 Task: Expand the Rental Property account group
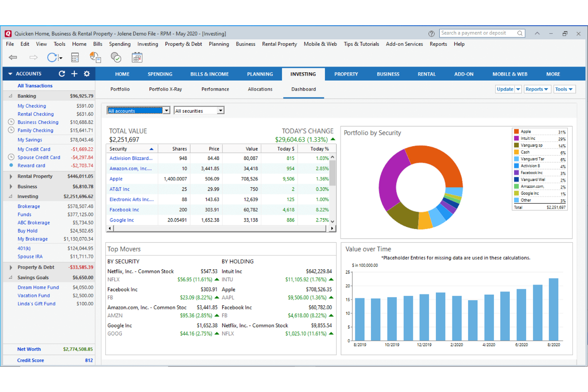pyautogui.click(x=10, y=176)
